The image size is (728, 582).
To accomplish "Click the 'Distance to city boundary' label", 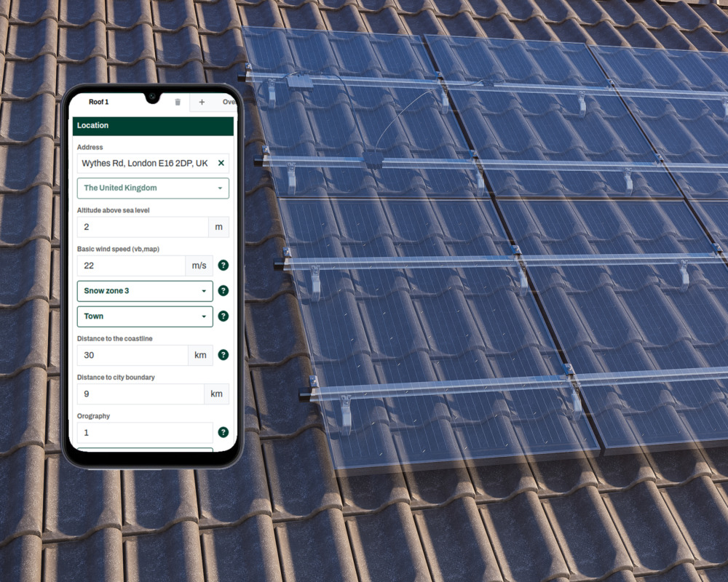I will [116, 378].
